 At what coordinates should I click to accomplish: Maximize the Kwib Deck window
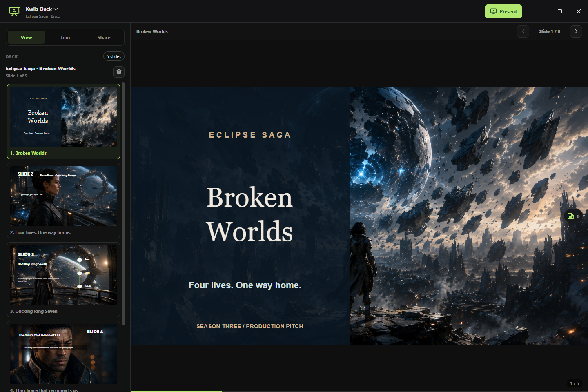560,11
